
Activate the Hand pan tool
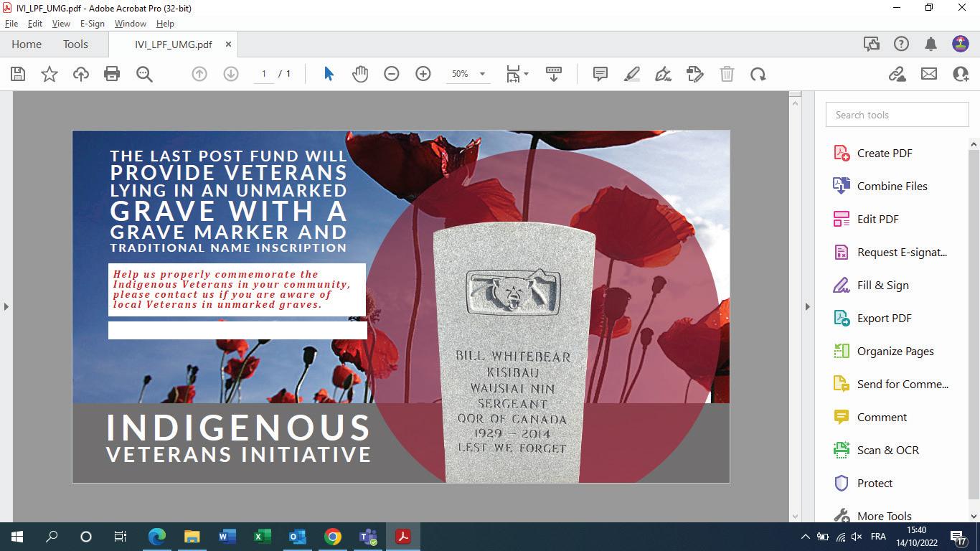[x=360, y=74]
